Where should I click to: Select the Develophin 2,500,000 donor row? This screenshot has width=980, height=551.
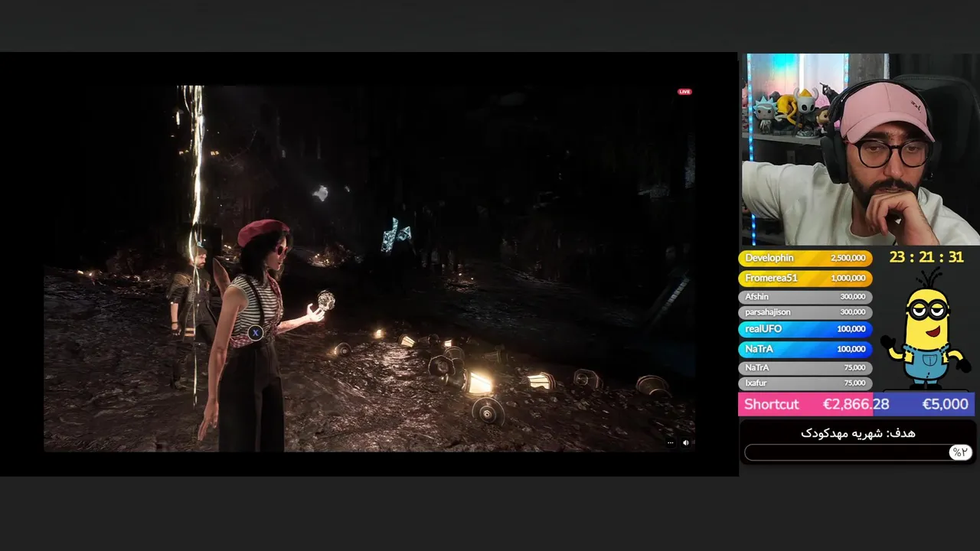805,259
